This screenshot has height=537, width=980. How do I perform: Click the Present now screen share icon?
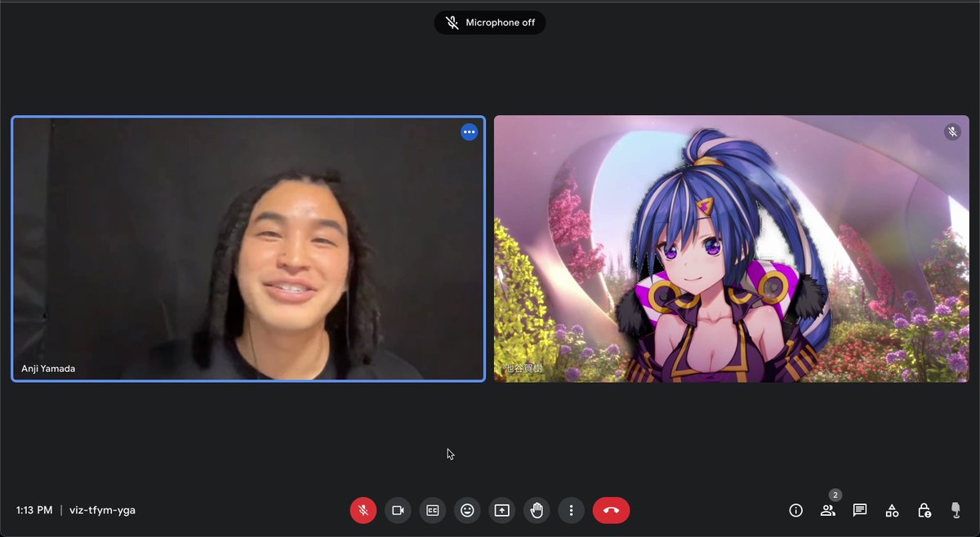point(502,510)
